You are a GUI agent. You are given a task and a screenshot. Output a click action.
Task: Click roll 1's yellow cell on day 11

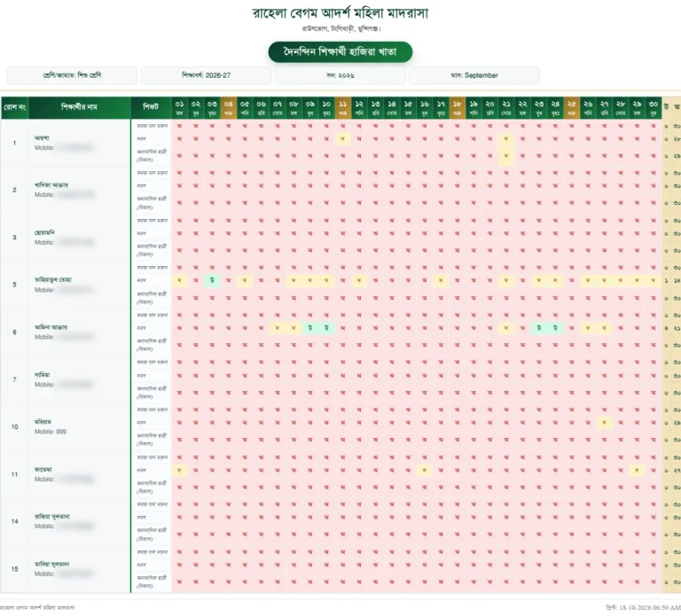(342, 139)
